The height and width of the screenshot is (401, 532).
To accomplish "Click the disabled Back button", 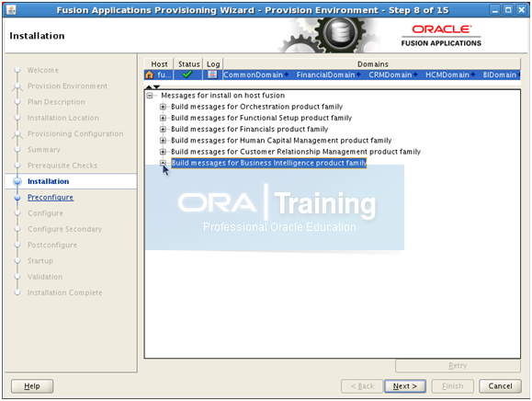I will 362,386.
